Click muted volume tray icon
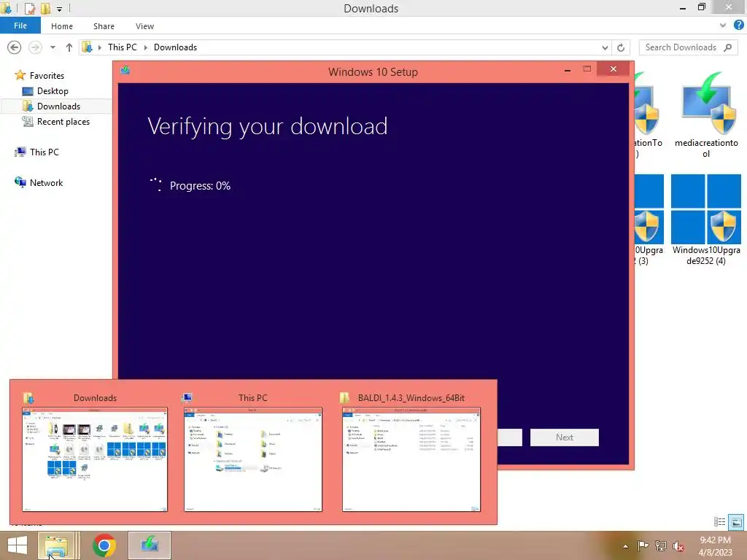This screenshot has height=560, width=747. pos(678,546)
